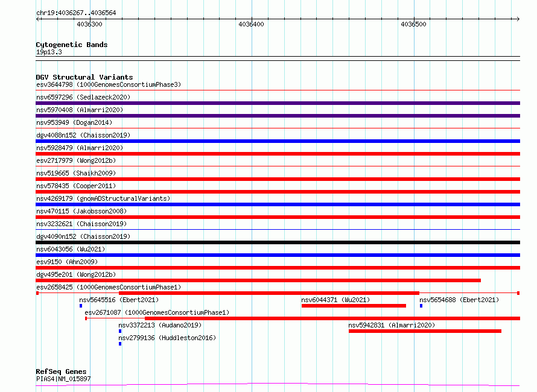The image size is (537, 392).
Task: Click the nsv5645516 (Ebert2021) blue variant marker
Action: pos(81,306)
